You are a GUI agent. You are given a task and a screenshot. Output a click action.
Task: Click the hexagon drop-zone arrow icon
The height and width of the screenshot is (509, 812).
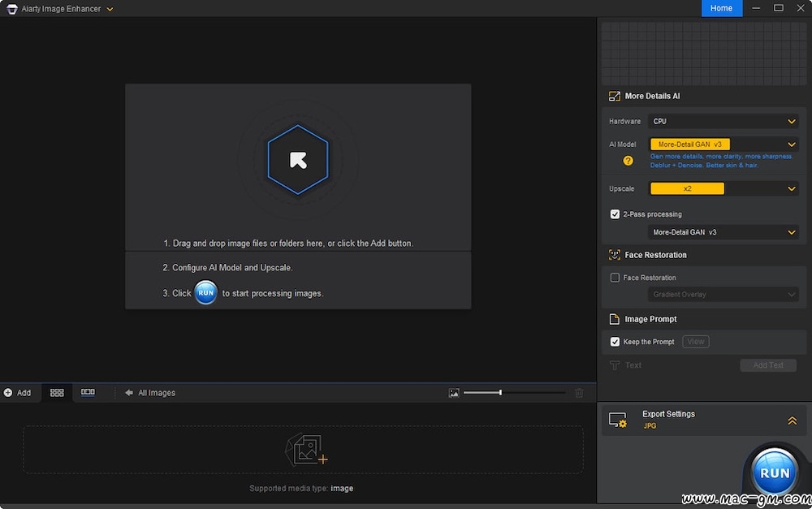coord(298,160)
